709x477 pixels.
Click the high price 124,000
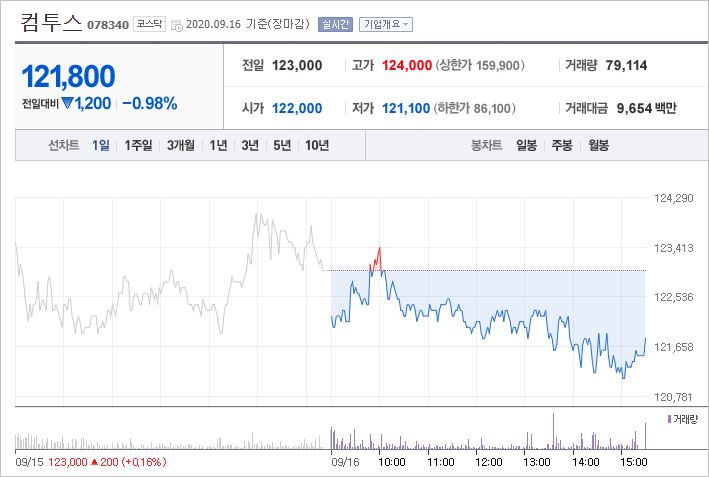407,66
